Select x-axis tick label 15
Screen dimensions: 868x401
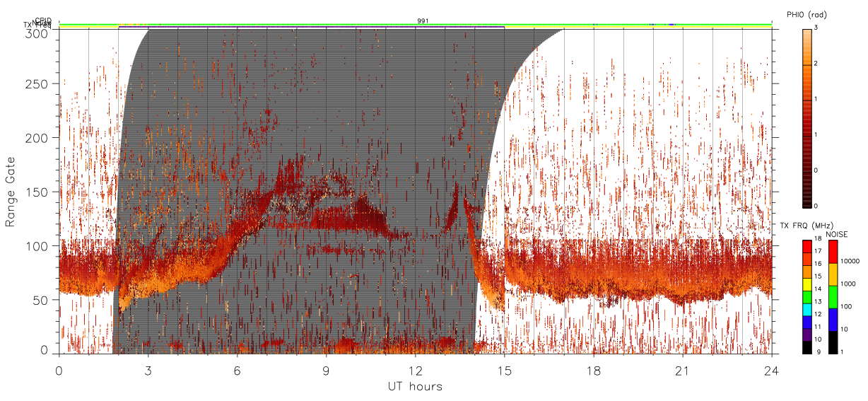(505, 370)
